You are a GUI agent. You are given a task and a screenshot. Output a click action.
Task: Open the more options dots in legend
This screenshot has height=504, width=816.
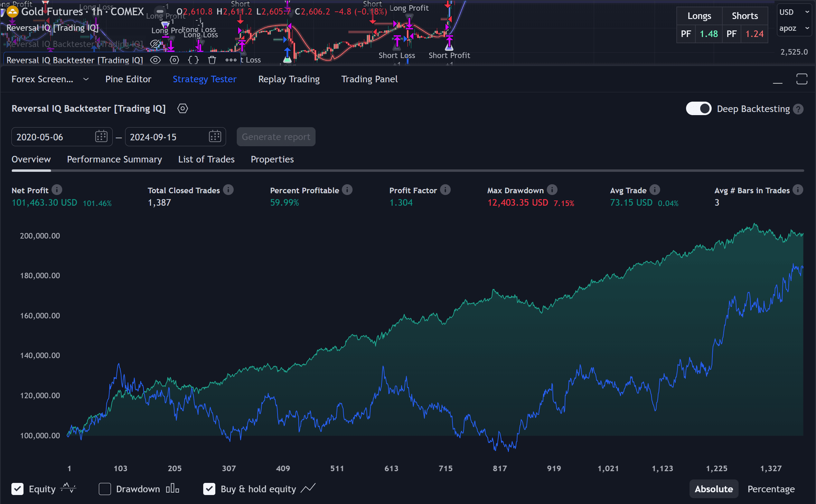point(231,60)
